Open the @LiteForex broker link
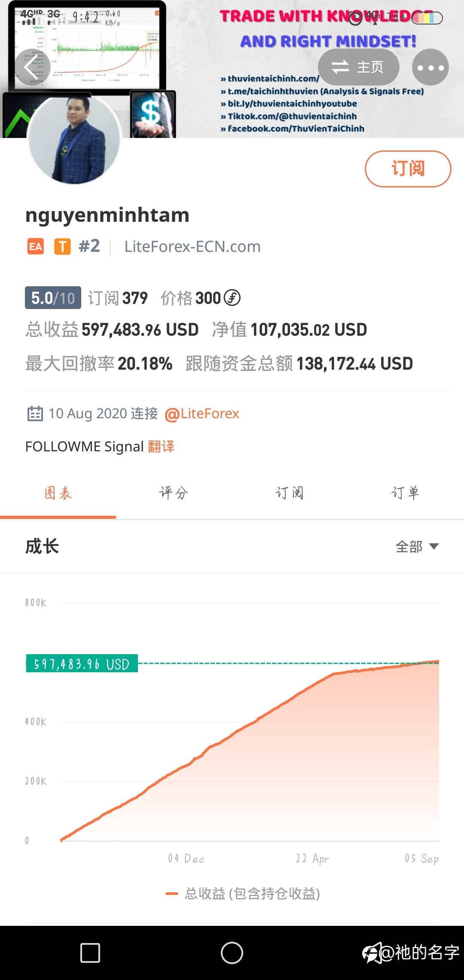 pyautogui.click(x=202, y=413)
